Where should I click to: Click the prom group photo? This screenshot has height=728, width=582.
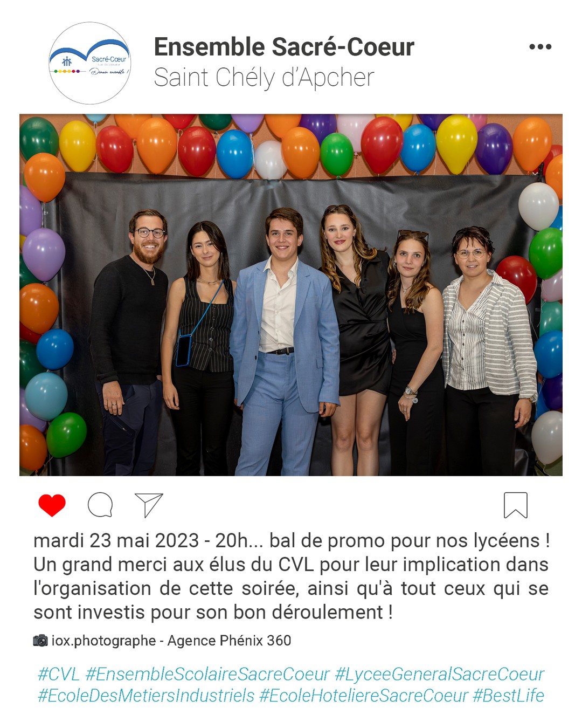[291, 295]
